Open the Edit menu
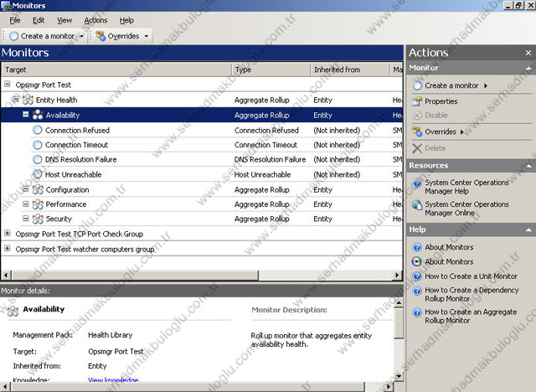The height and width of the screenshot is (392, 536). pos(39,20)
